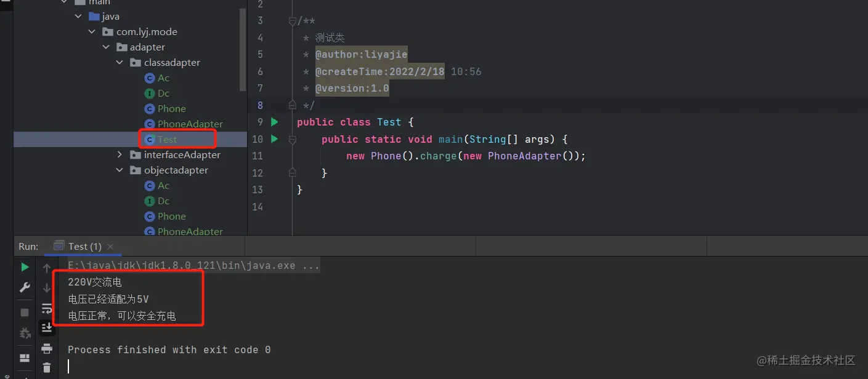Click the down arrow stack trace icon

pyautogui.click(x=47, y=288)
